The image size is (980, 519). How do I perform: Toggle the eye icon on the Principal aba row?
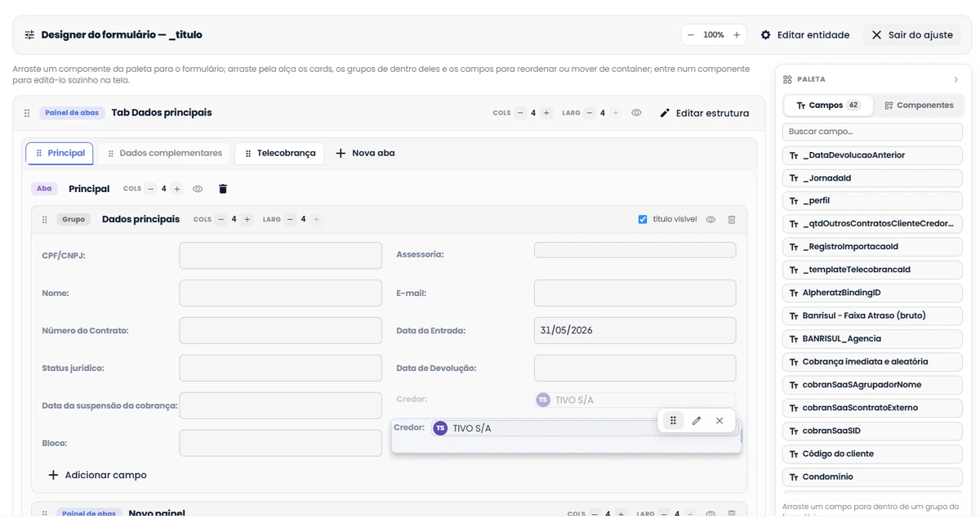tap(198, 189)
